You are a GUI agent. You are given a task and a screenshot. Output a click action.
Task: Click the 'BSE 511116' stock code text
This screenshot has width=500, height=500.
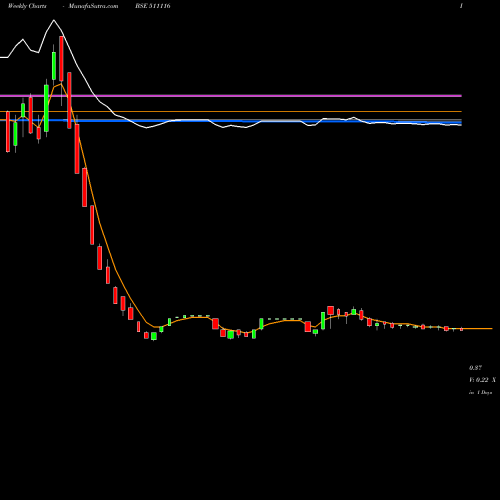click(x=153, y=6)
